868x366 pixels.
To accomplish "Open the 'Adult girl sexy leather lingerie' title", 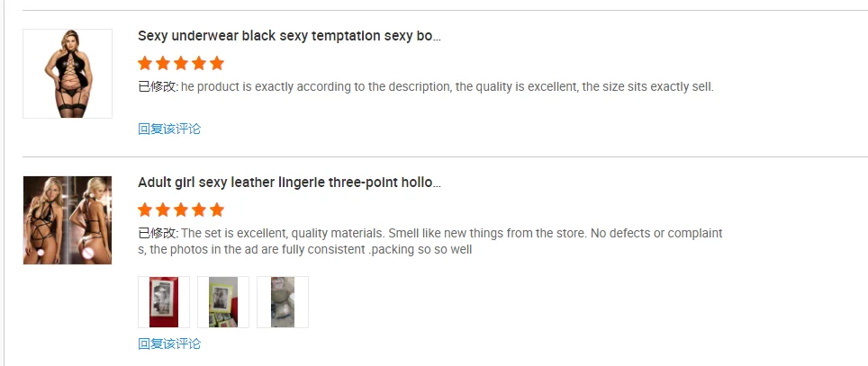I will click(x=289, y=183).
